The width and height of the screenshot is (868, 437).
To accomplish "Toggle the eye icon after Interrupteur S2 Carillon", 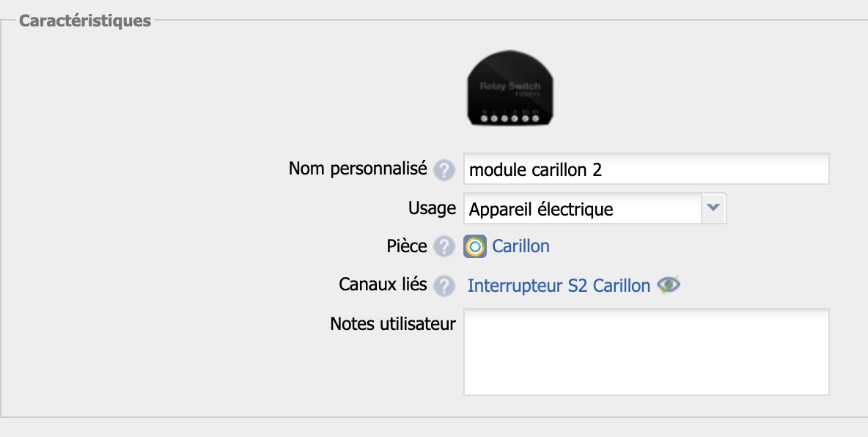I will point(668,285).
